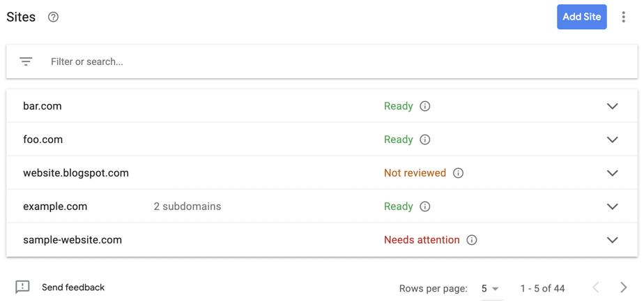Screen dimensions: 644x307
Task: Open the three-dot more options menu
Action: pos(624,17)
